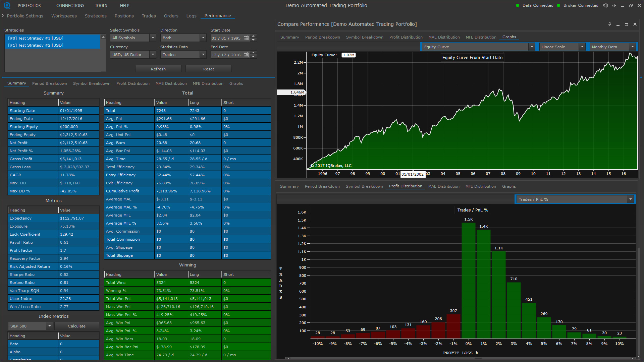
Task: Click the Broker Connected status indicator
Action: click(578, 5)
